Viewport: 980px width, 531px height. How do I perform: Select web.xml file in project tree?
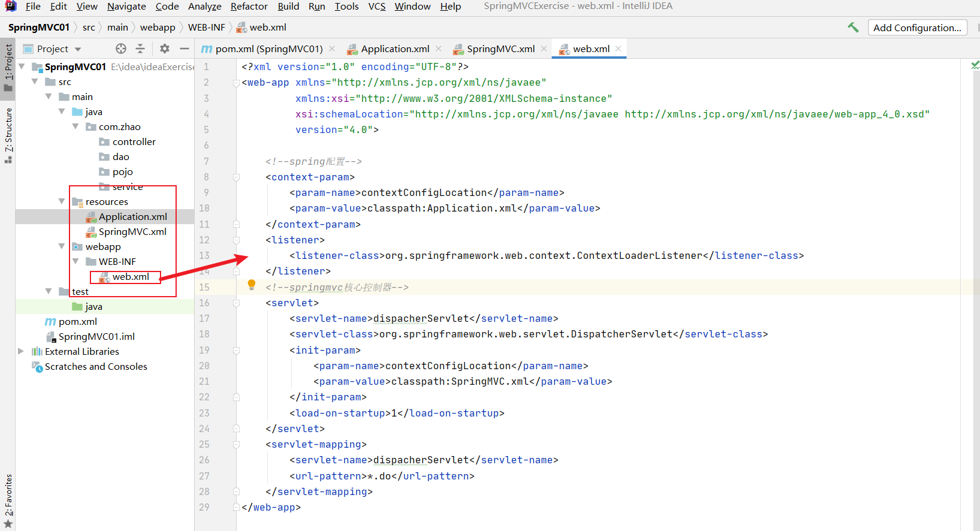131,276
